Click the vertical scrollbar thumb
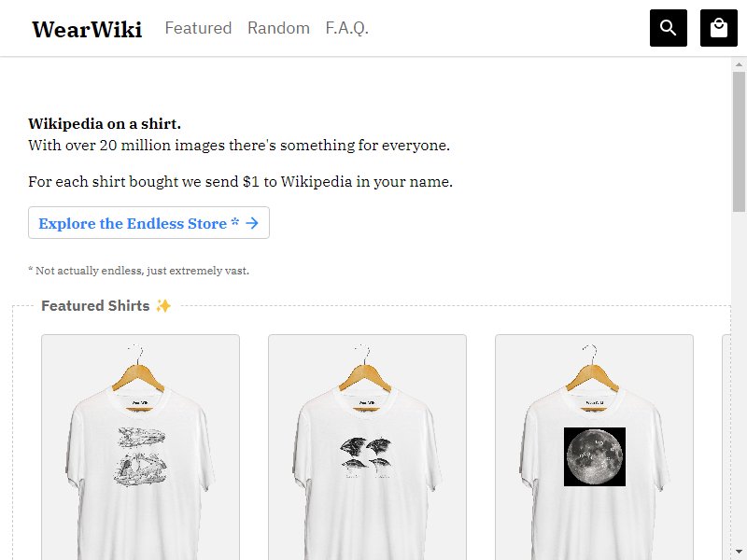 click(x=739, y=142)
